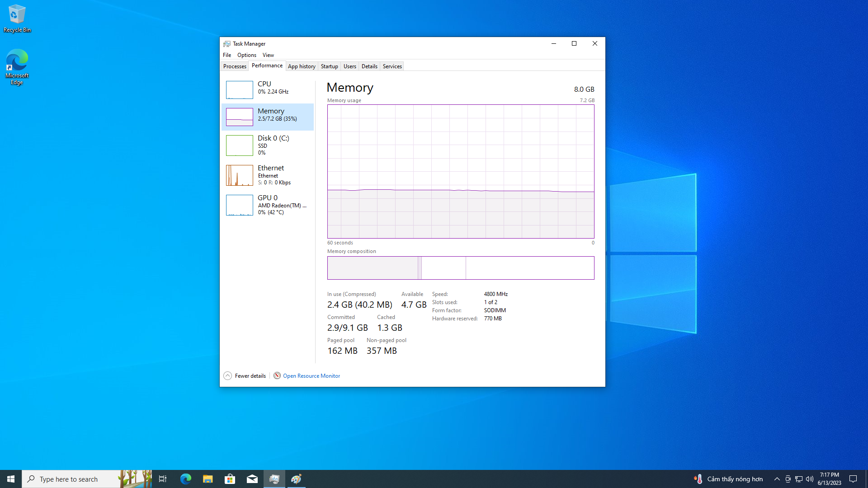Click the View menu

(268, 55)
